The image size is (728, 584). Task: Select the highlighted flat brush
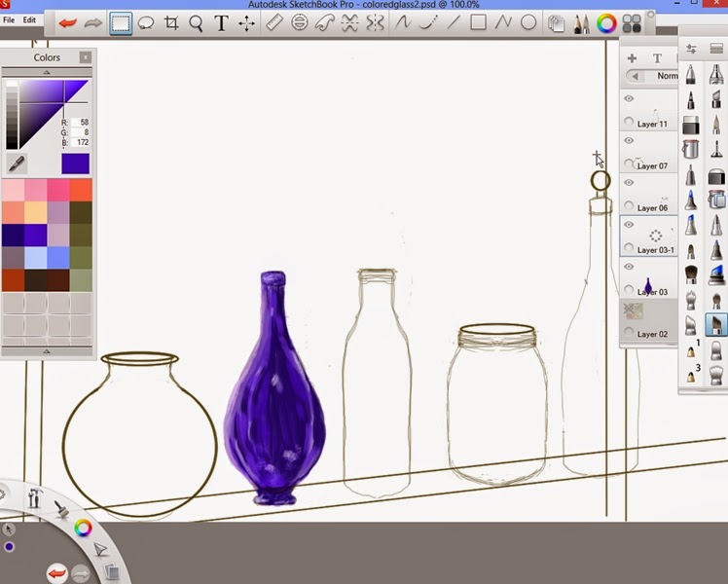coord(716,323)
